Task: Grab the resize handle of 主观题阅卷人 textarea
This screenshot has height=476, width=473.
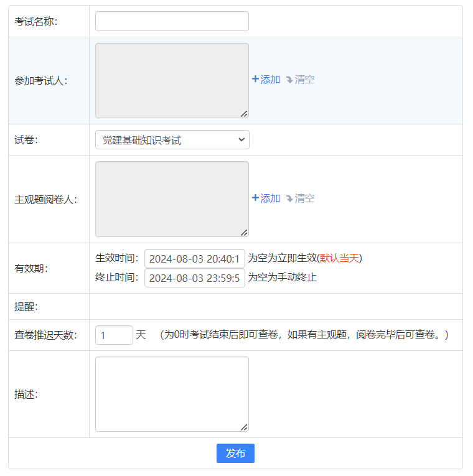Action: [244, 233]
